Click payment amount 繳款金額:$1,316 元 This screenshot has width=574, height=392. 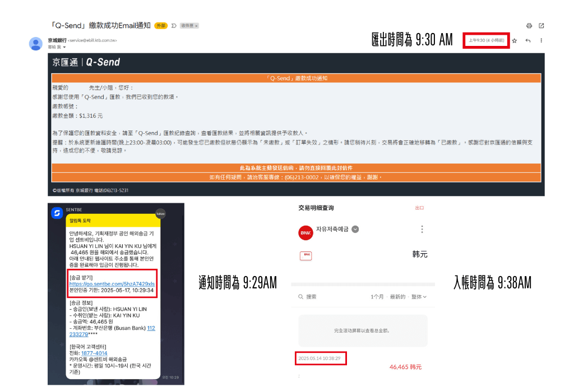coord(77,116)
